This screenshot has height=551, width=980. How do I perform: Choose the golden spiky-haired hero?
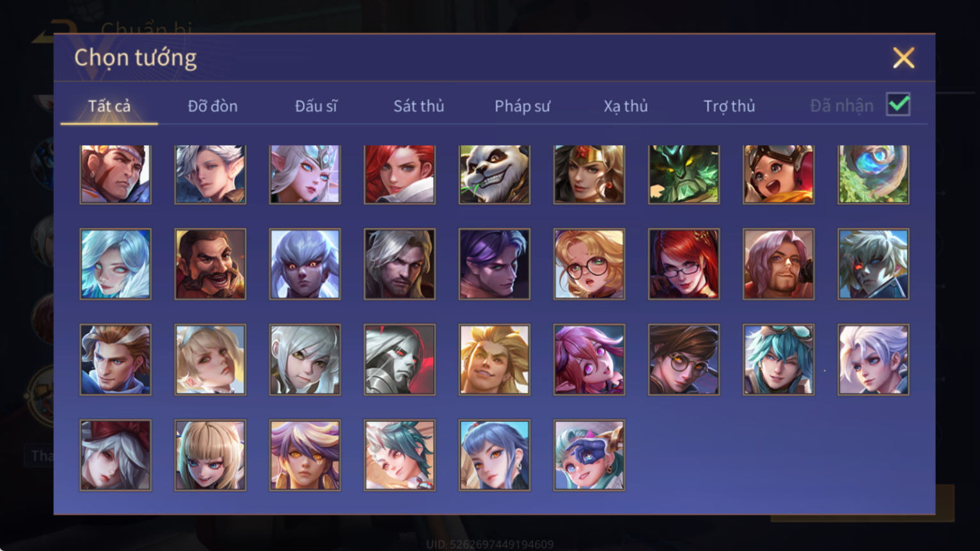click(x=494, y=359)
